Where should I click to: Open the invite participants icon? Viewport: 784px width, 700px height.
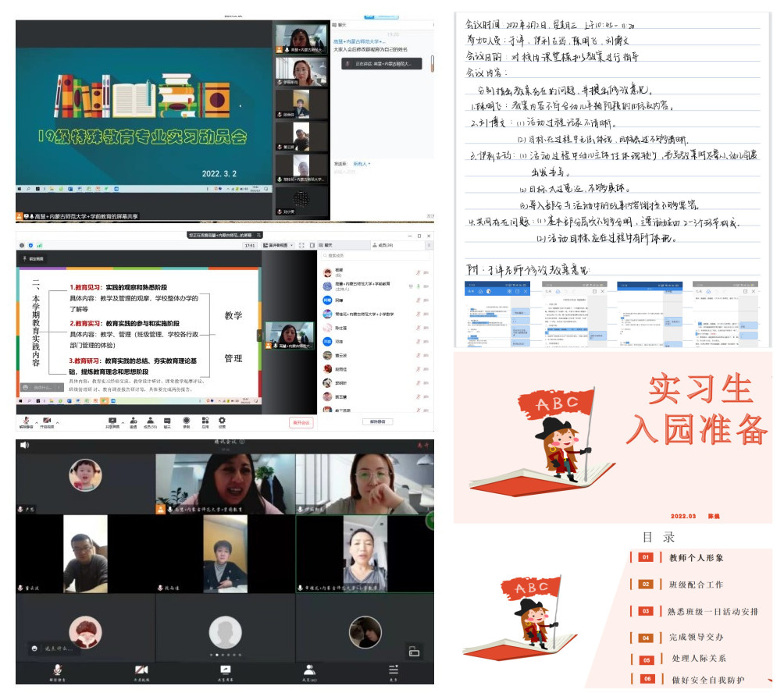[134, 421]
